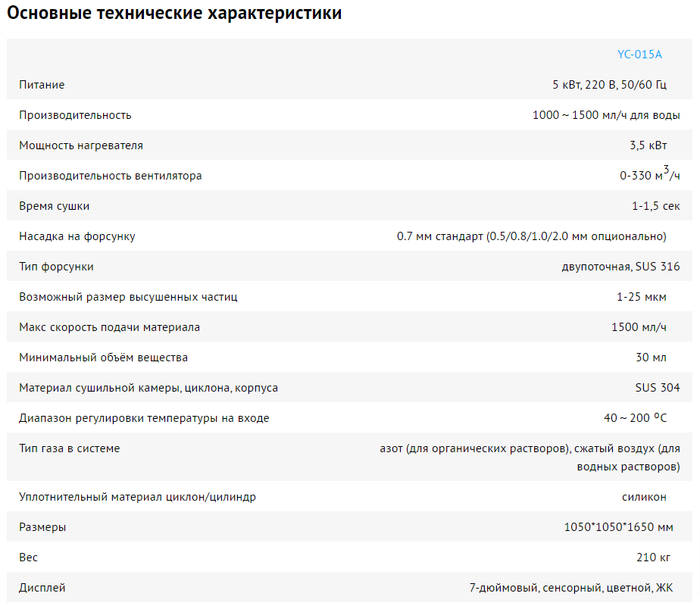The width and height of the screenshot is (700, 609).
Task: Select the Производительность row label
Action: pos(75,115)
